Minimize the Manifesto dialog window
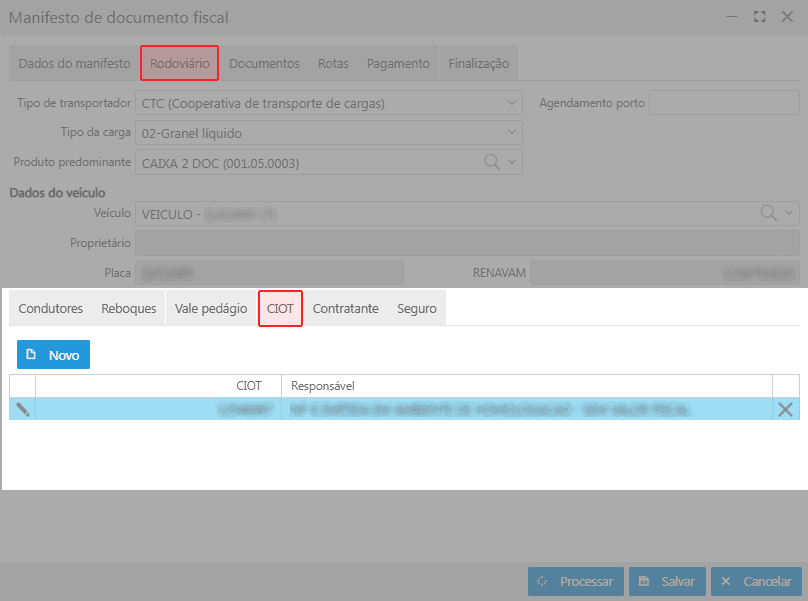This screenshot has height=601, width=808. tap(735, 17)
